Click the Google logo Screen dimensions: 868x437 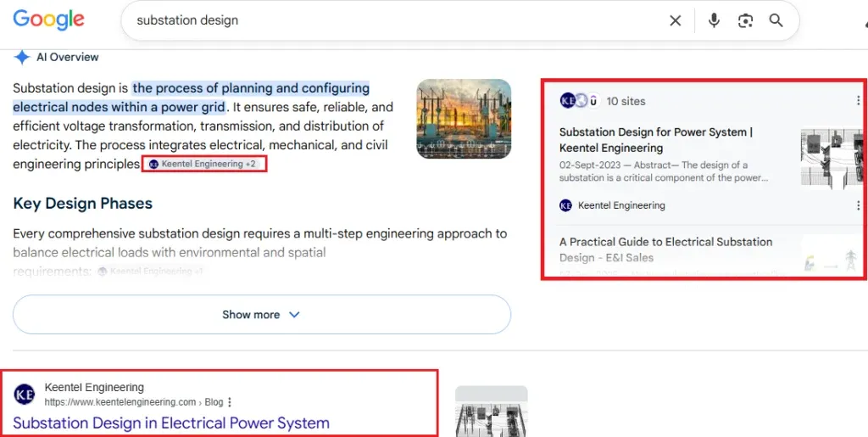[48, 20]
